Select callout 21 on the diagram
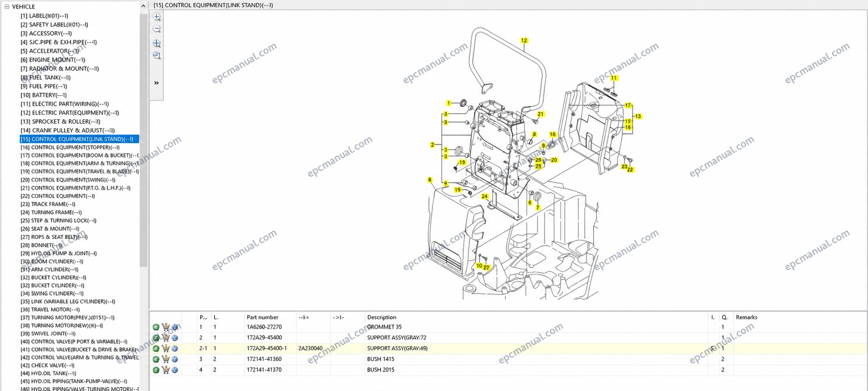The height and width of the screenshot is (391, 868). pos(540,114)
